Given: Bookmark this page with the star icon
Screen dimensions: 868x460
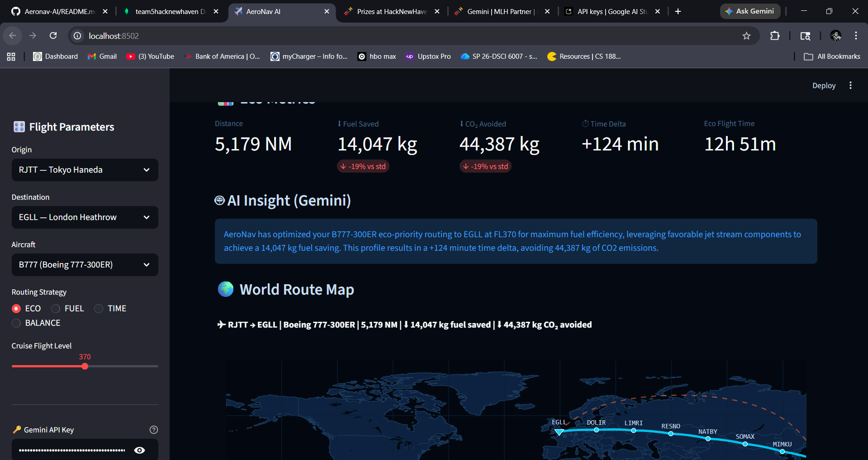Looking at the screenshot, I should click(x=746, y=36).
